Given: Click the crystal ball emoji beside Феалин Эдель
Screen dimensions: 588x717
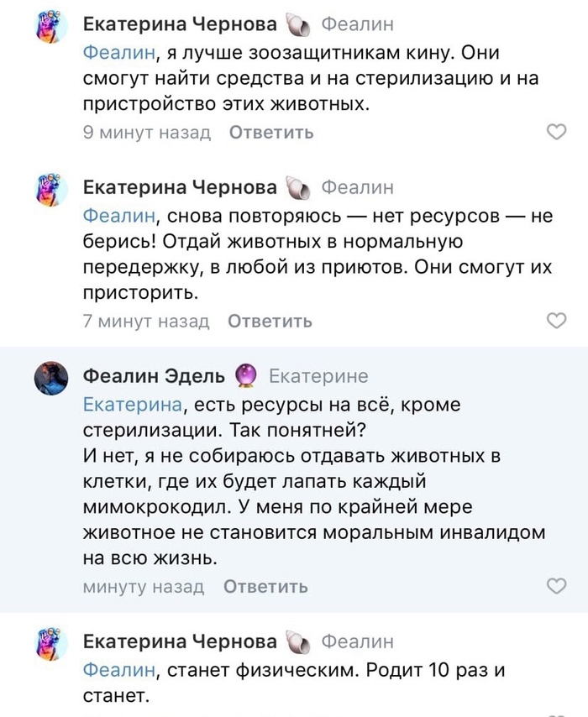Looking at the screenshot, I should coord(246,377).
